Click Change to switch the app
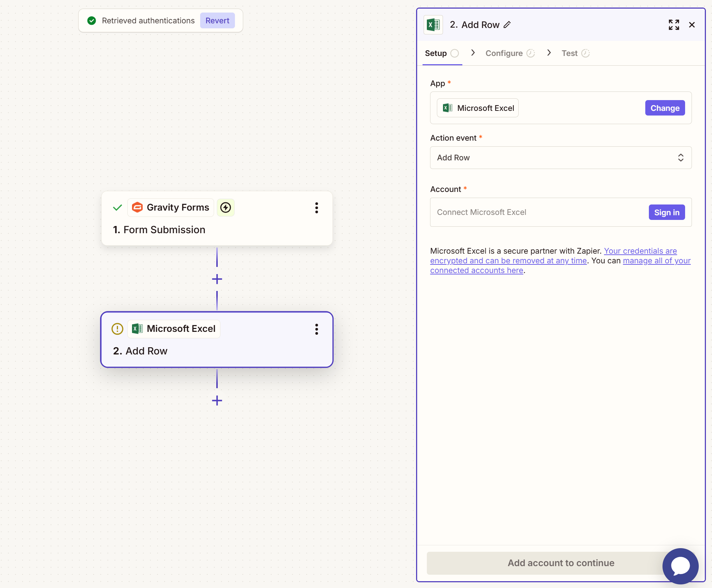 pyautogui.click(x=665, y=108)
